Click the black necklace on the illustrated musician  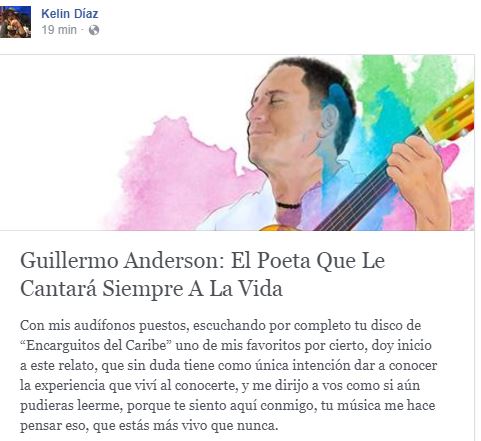pyautogui.click(x=288, y=205)
